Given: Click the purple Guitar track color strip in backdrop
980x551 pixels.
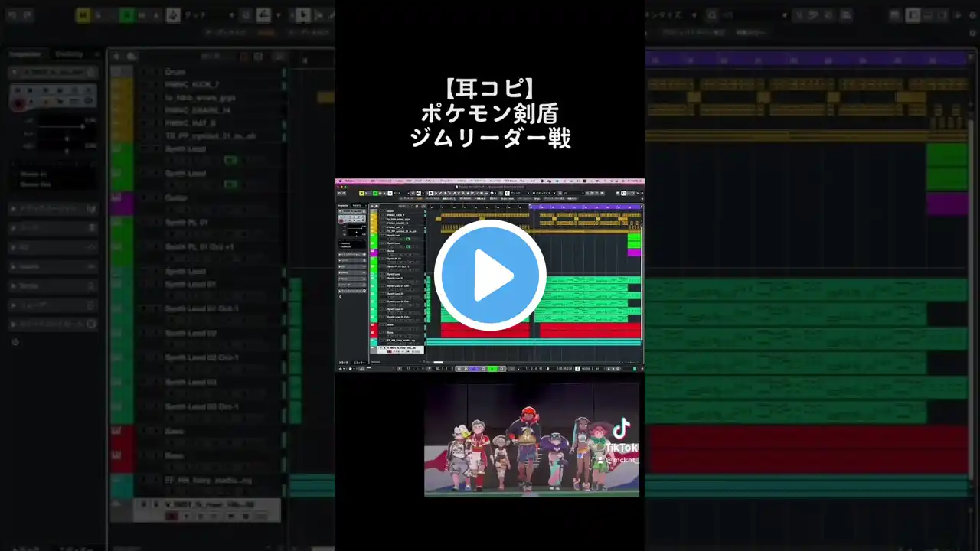Looking at the screenshot, I should pos(122,204).
